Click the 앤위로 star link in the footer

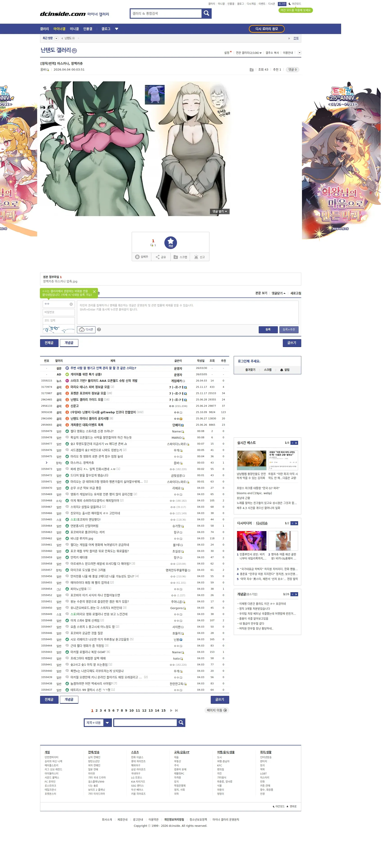pos(291,806)
